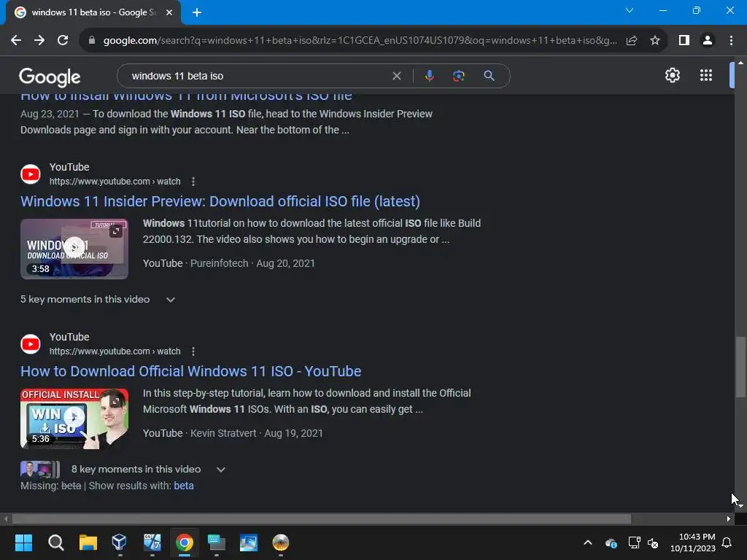Open 'How to Download Official Windows 11 ISO - YouTube' result
747x560 pixels.
point(190,371)
